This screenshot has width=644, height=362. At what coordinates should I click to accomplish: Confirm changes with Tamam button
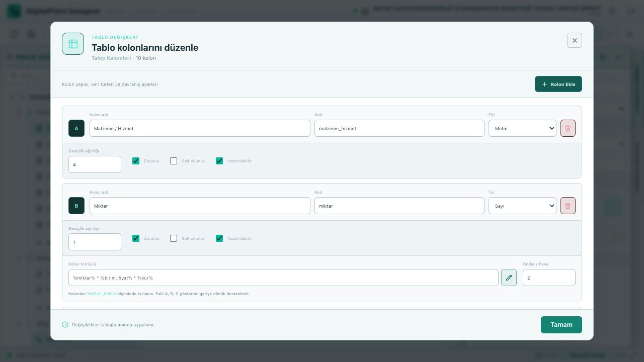click(x=561, y=325)
